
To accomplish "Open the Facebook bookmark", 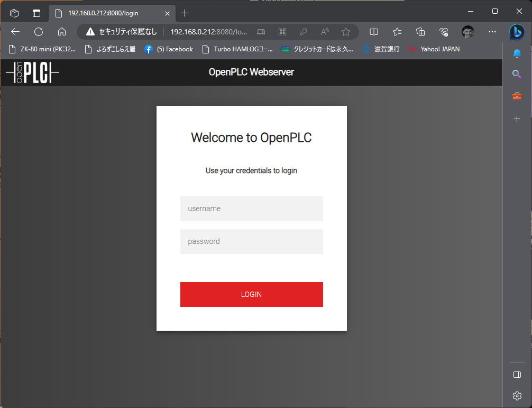I will pos(169,49).
